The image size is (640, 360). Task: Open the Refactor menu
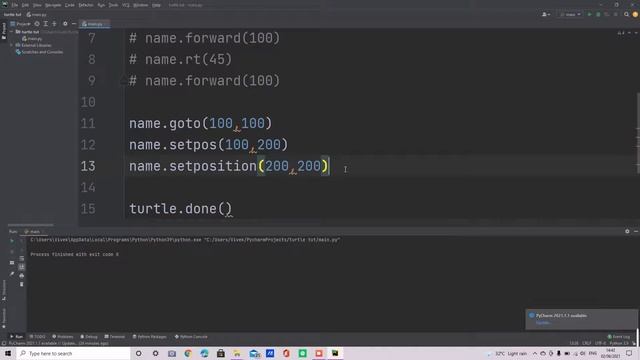tap(86, 5)
